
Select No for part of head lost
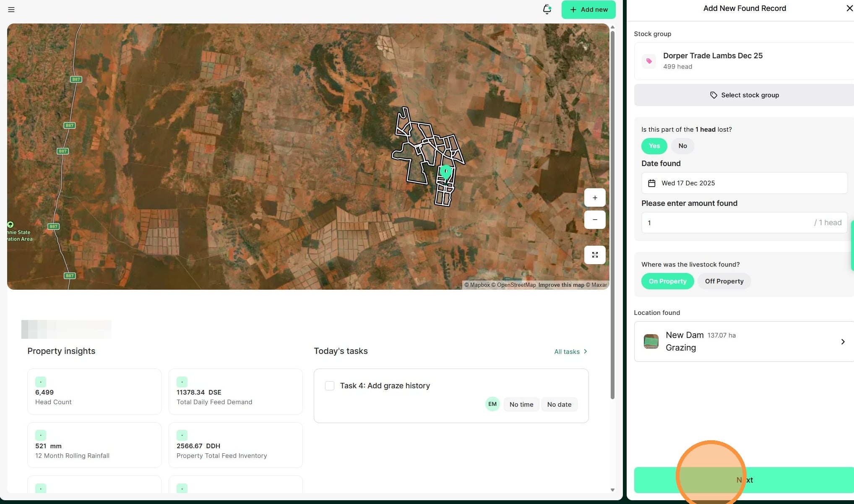tap(682, 146)
